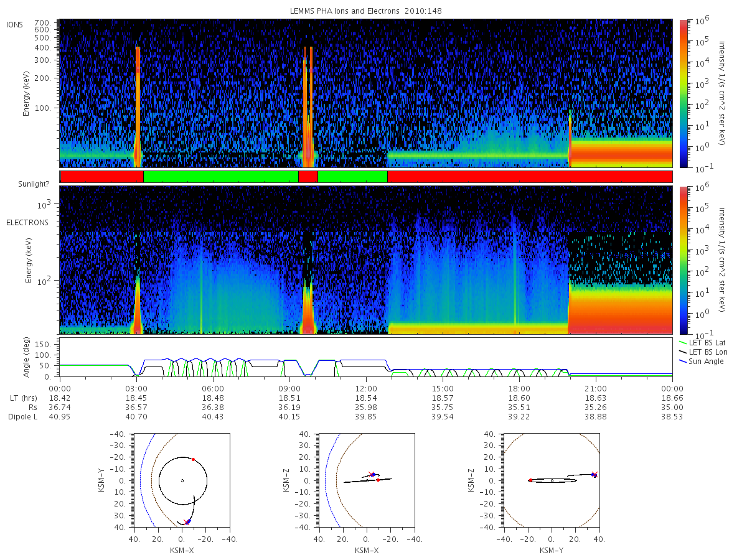Viewport: 747px width, 560px height.
Task: Click the IONS panel label
Action: 16,24
